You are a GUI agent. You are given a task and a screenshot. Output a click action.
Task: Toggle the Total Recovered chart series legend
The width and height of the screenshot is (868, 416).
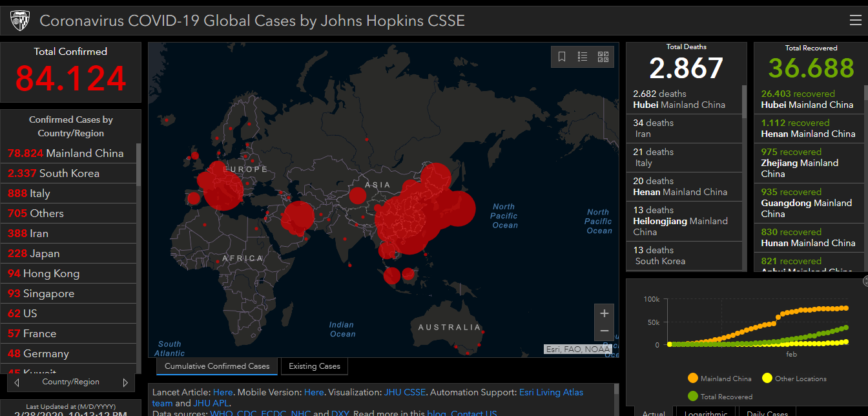[720, 396]
